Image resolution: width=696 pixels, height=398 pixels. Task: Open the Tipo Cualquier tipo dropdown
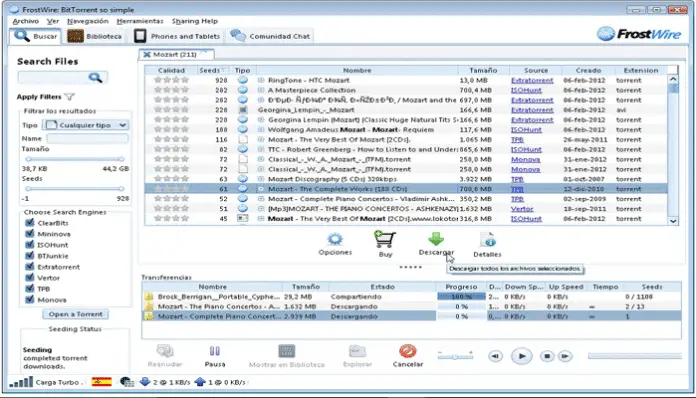(x=86, y=125)
